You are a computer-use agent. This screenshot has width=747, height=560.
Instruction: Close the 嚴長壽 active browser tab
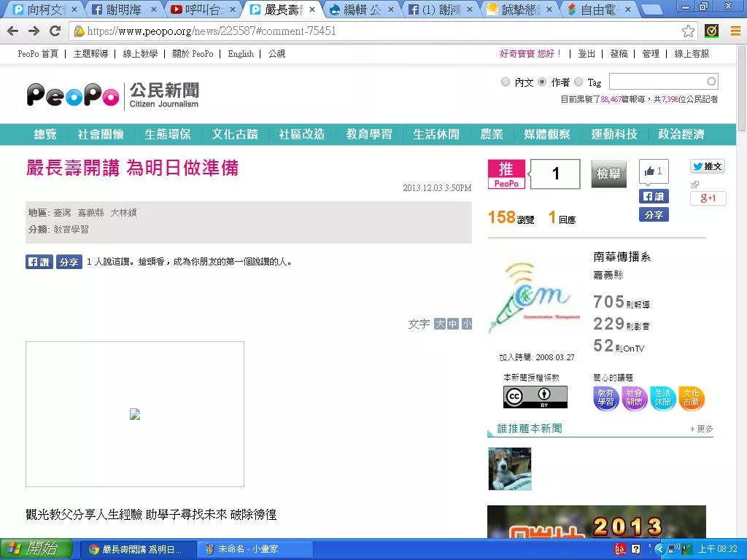point(312,9)
